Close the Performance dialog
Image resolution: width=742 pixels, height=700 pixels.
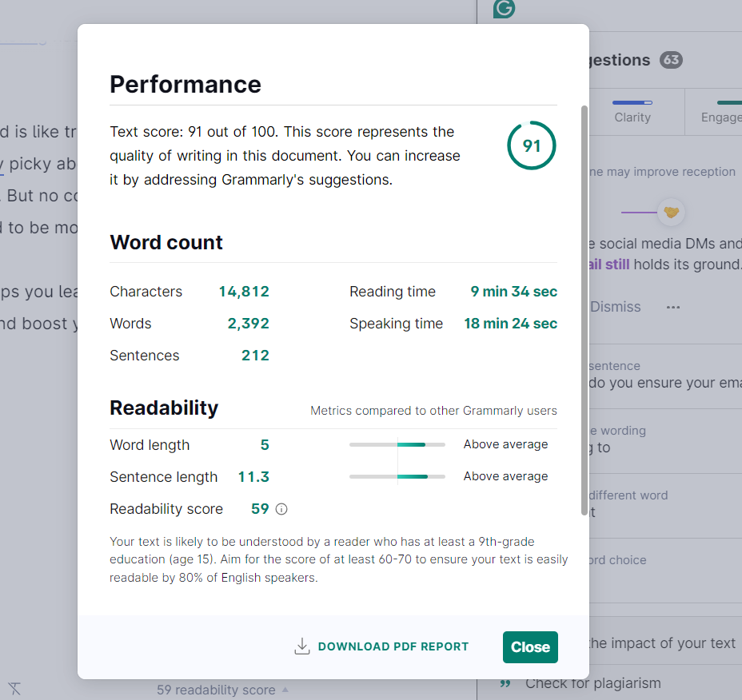530,647
